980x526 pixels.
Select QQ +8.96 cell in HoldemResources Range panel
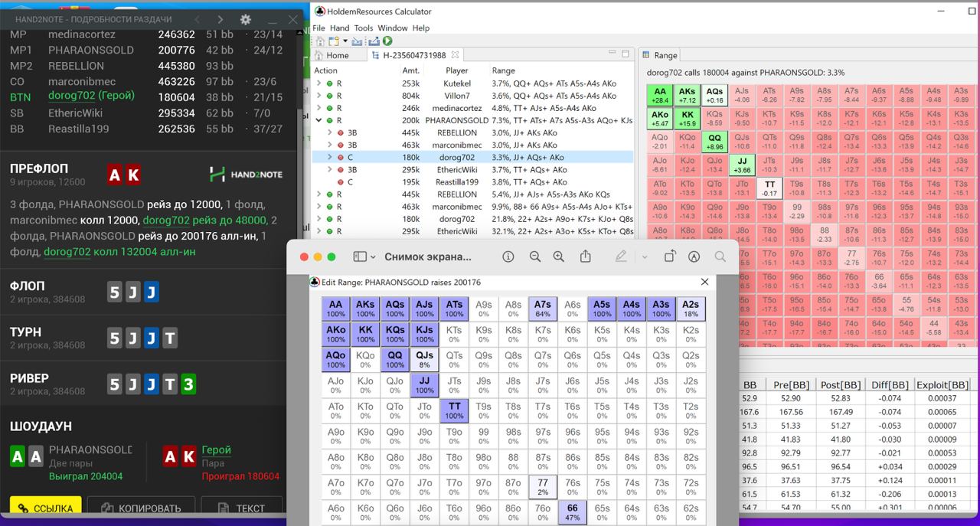[x=715, y=142]
